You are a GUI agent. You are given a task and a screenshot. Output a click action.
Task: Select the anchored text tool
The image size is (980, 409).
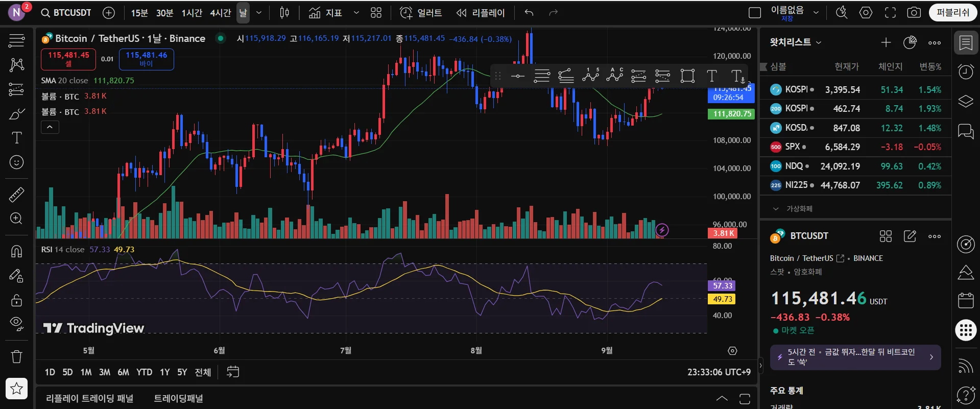(737, 76)
